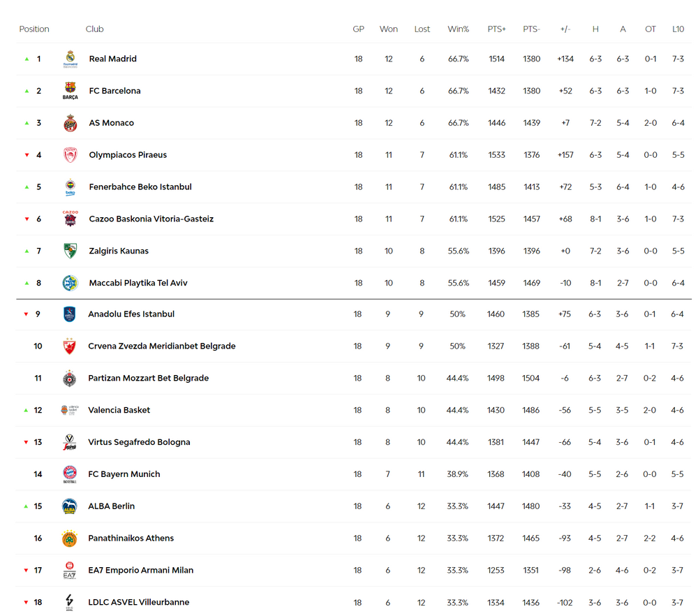Click the Position column header
Screen dimensions: 698x616
[x=34, y=29]
